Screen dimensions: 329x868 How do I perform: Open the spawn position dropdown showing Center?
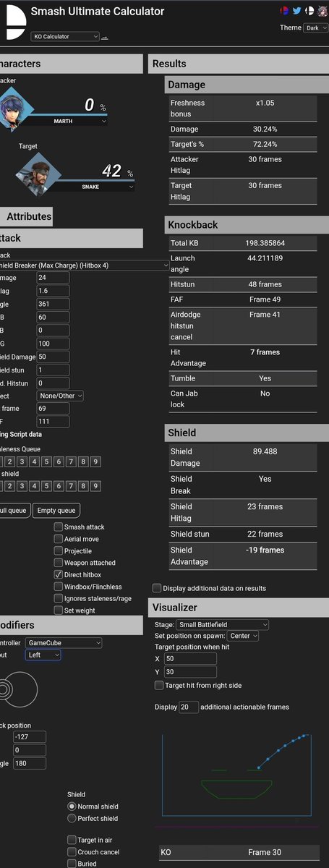(x=244, y=636)
